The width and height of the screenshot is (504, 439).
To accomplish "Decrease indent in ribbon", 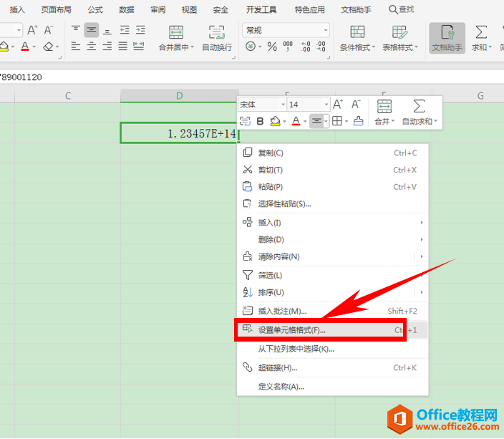I will (x=125, y=30).
